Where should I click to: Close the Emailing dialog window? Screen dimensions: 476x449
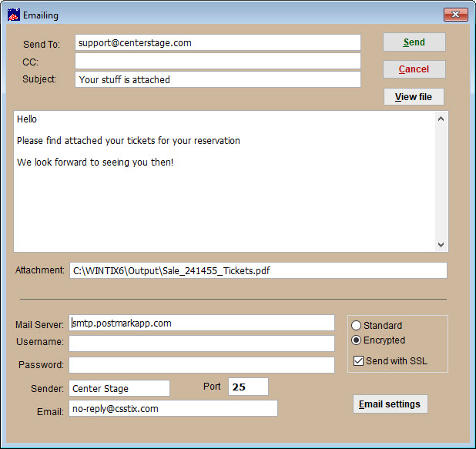[455, 15]
